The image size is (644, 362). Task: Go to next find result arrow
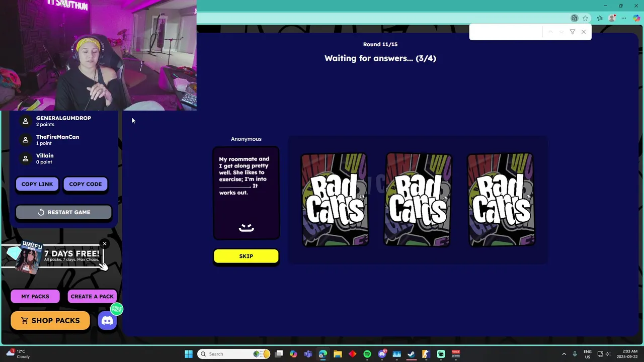tap(561, 32)
